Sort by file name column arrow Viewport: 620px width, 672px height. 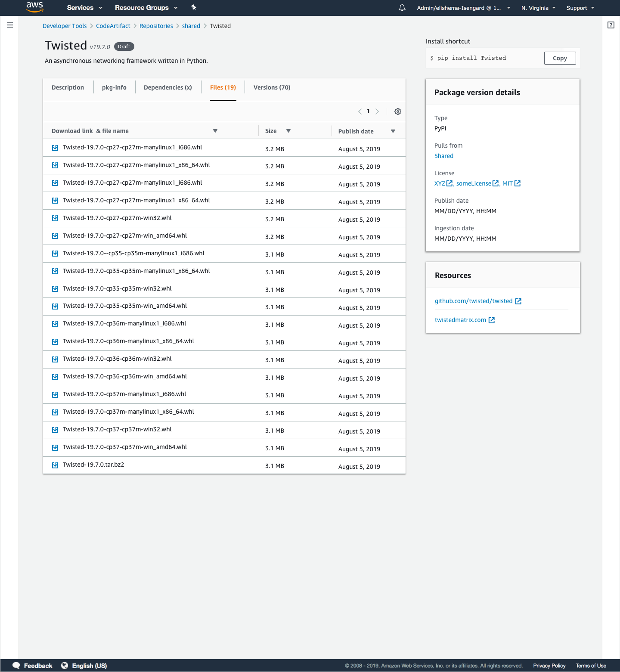point(215,131)
